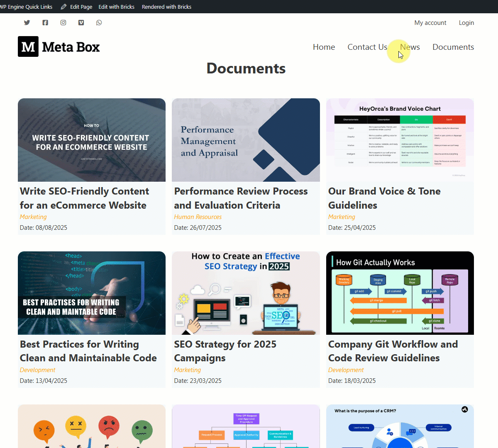Click the How Git Actually Works thumbnail
The image size is (498, 448).
coord(400,293)
